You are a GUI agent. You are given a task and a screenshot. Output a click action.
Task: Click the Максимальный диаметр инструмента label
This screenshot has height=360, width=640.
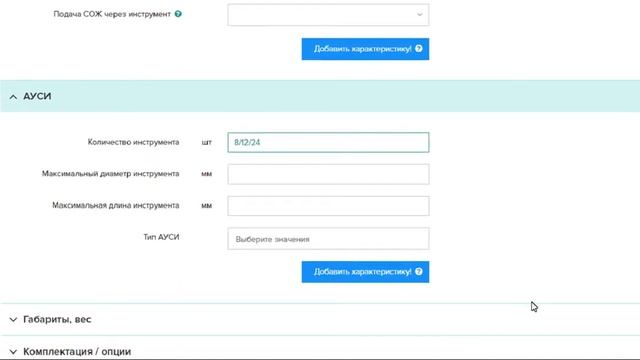111,174
